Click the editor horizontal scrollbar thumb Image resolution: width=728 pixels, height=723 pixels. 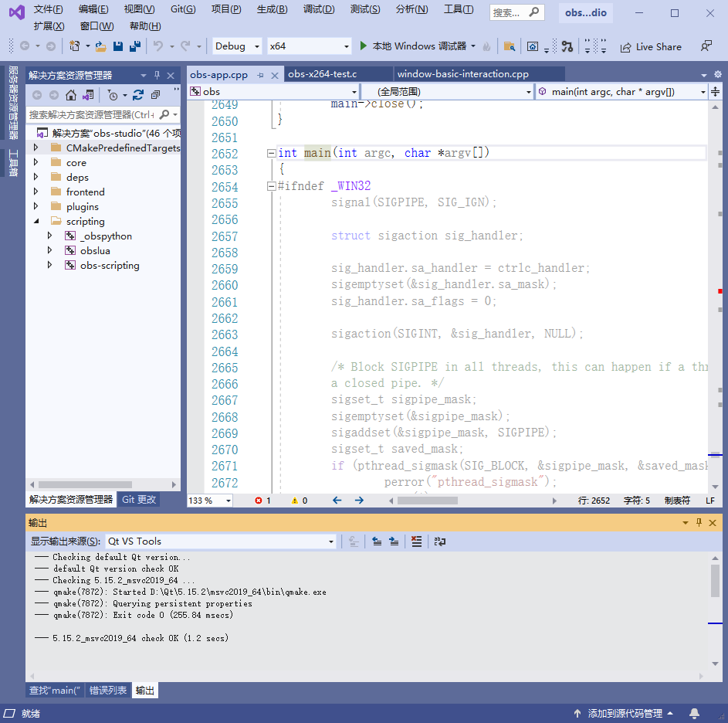427,501
